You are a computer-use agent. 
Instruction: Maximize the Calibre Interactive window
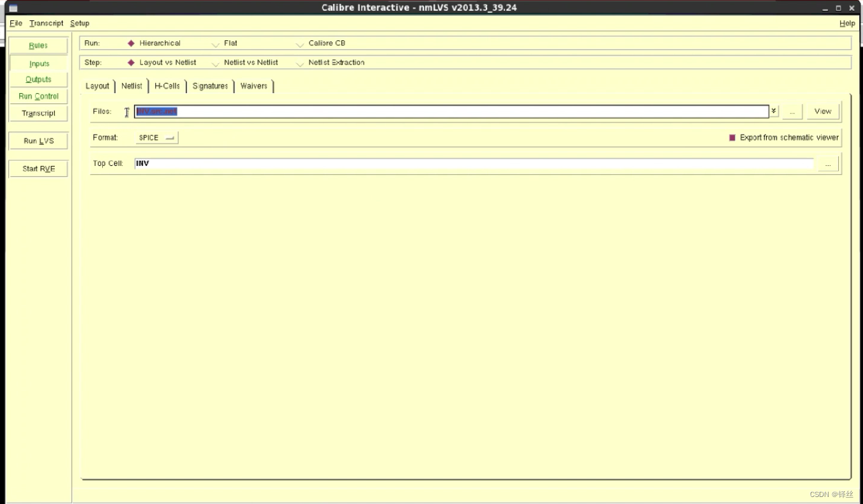coord(839,8)
